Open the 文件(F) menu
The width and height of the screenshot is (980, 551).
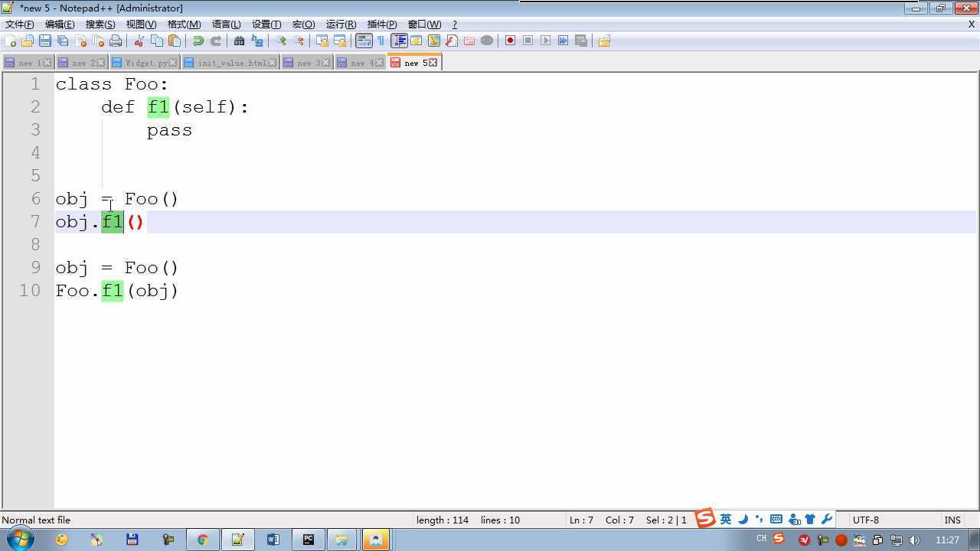click(x=19, y=24)
